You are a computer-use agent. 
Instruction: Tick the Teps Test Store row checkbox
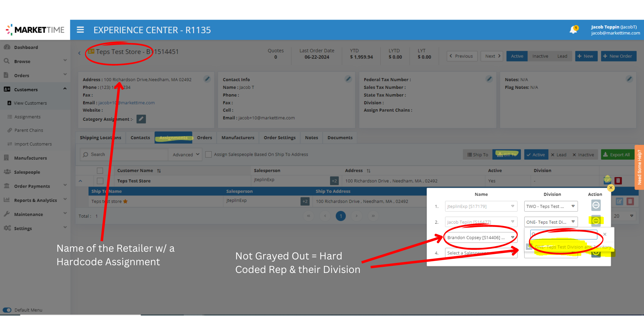[100, 181]
